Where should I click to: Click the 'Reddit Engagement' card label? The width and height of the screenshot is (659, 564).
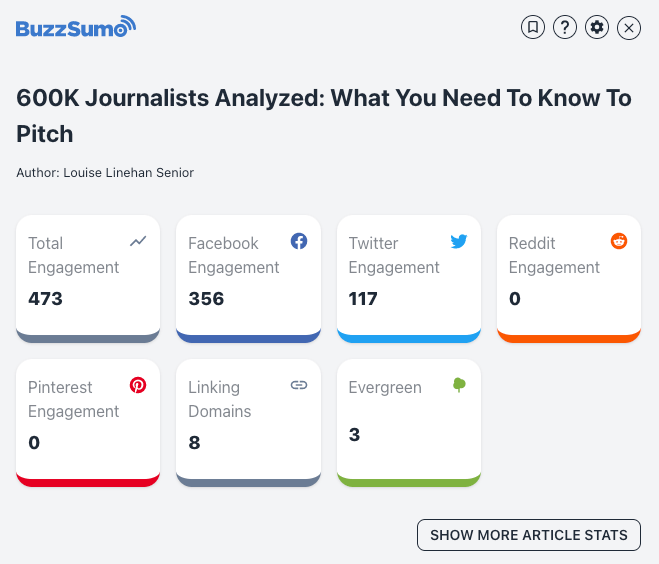tap(554, 256)
